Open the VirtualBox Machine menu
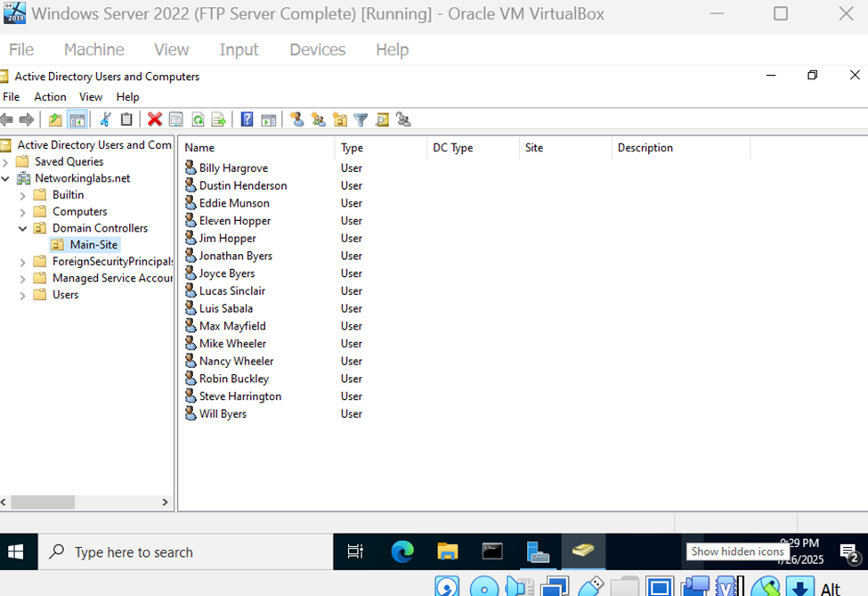868x596 pixels. click(94, 50)
